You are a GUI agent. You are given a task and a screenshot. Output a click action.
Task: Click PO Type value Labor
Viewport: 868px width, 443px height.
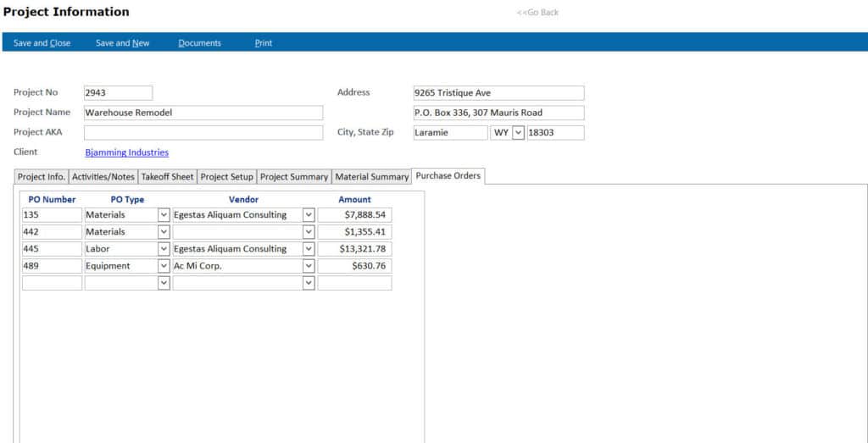click(121, 249)
